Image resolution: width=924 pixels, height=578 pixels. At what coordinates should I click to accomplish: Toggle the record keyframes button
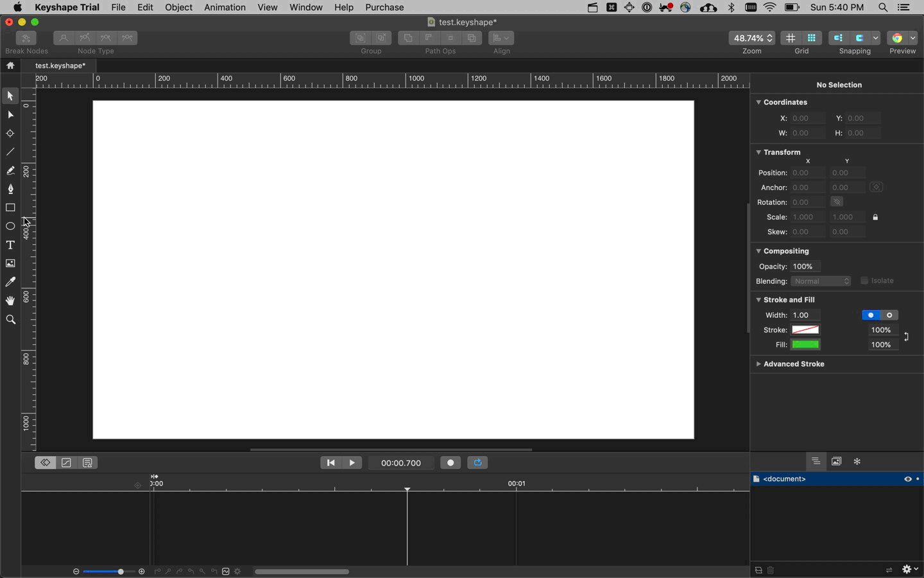click(450, 462)
